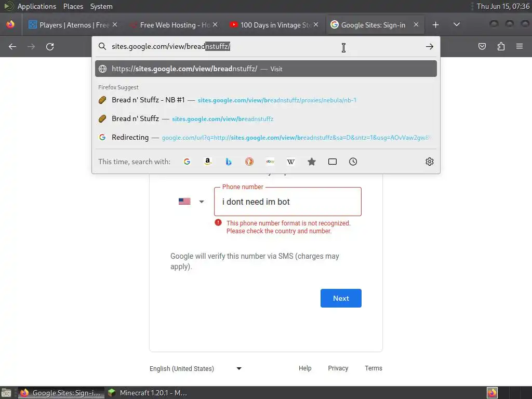
Task: Open search settings gear icon
Action: tap(430, 162)
